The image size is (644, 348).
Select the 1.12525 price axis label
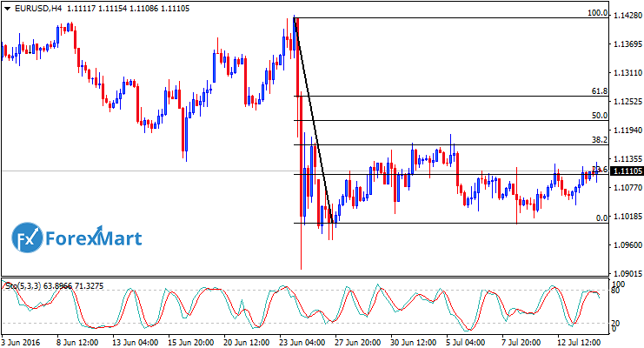(x=627, y=102)
